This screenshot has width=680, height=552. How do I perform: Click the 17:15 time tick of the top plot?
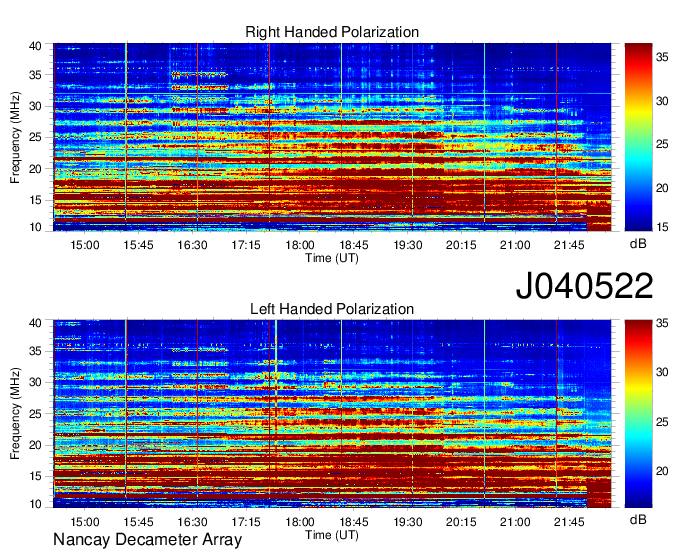click(246, 245)
